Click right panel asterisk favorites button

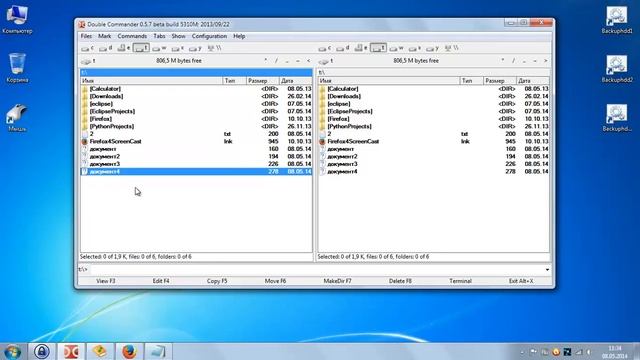click(x=502, y=61)
